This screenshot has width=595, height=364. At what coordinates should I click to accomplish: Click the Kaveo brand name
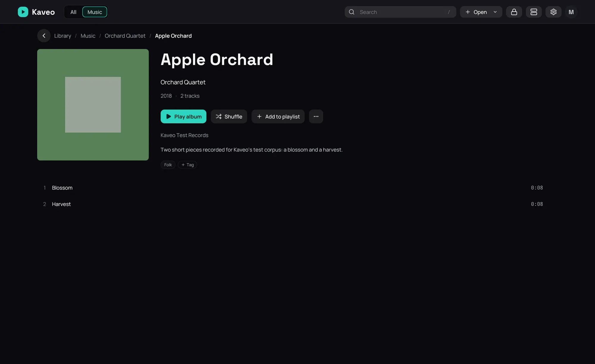(43, 12)
